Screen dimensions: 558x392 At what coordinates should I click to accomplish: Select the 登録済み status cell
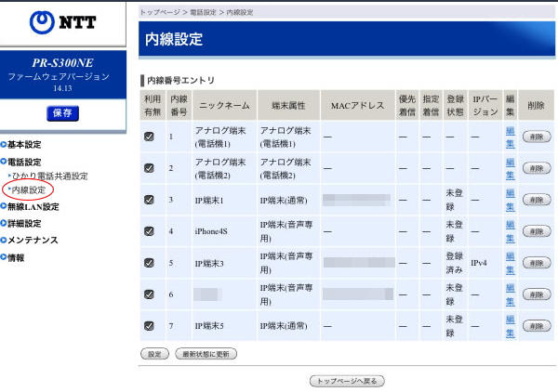click(455, 263)
